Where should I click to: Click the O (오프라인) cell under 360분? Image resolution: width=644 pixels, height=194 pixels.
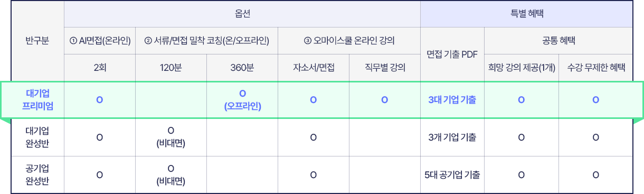[242, 99]
